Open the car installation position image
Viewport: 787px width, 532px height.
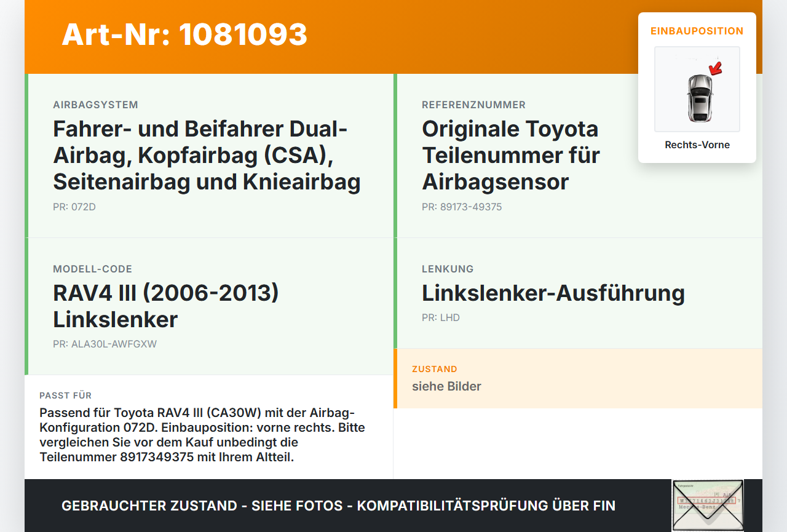tap(697, 89)
